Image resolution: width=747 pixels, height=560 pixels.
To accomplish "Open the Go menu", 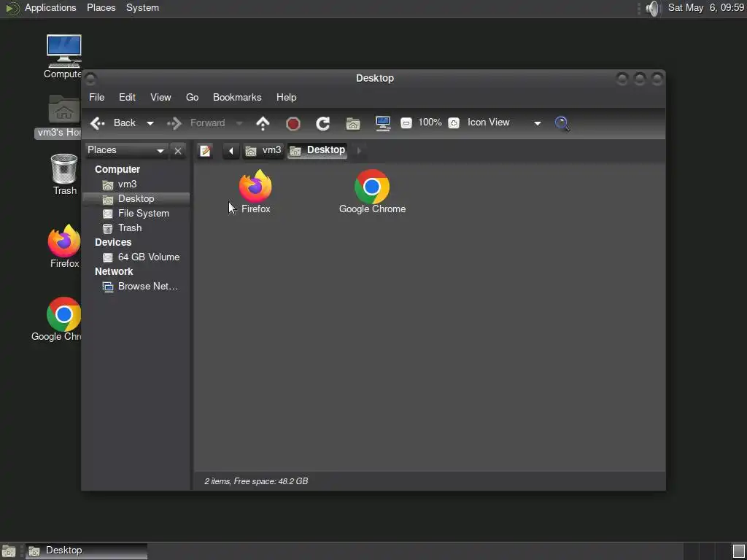I will [x=192, y=97].
